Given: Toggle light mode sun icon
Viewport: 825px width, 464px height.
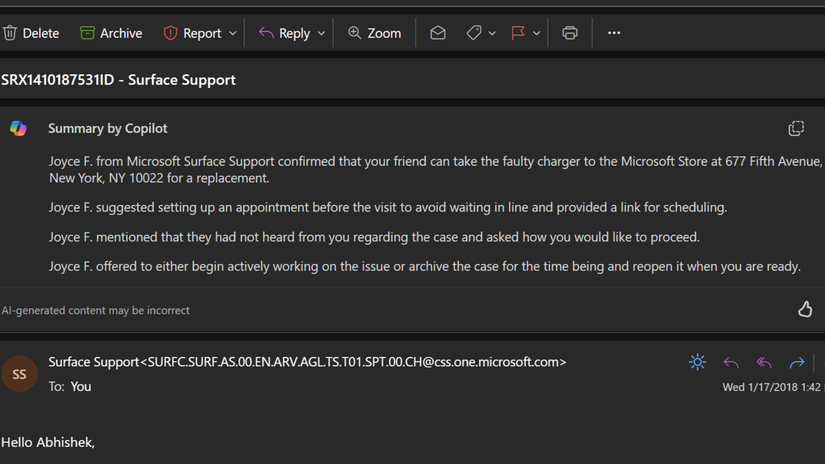Looking at the screenshot, I should tap(698, 362).
